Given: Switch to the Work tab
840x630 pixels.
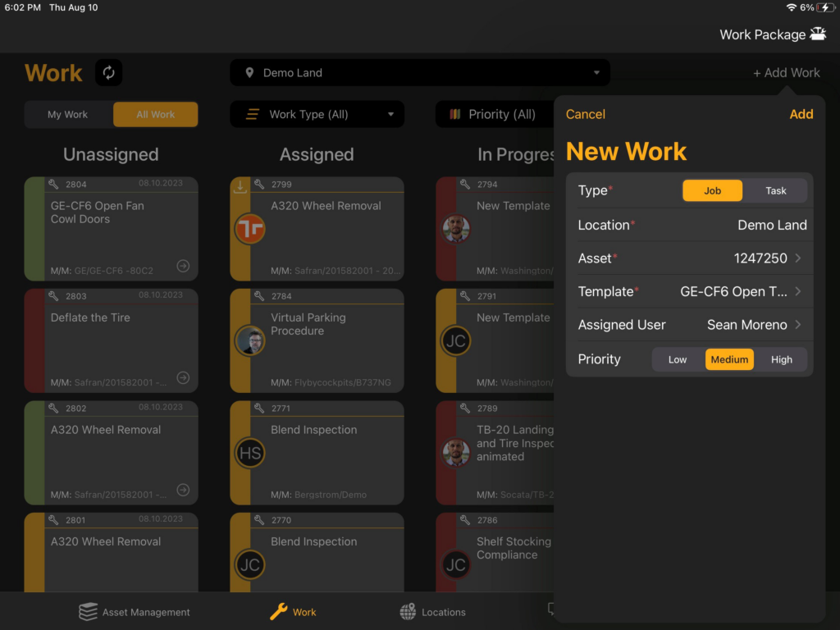Looking at the screenshot, I should [293, 611].
